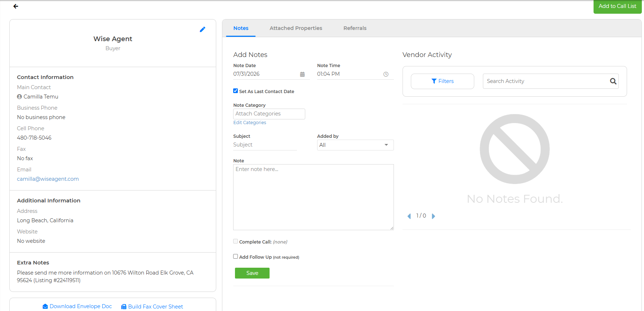The width and height of the screenshot is (644, 311).
Task: Open the vendor activity Filters button
Action: 443,81
